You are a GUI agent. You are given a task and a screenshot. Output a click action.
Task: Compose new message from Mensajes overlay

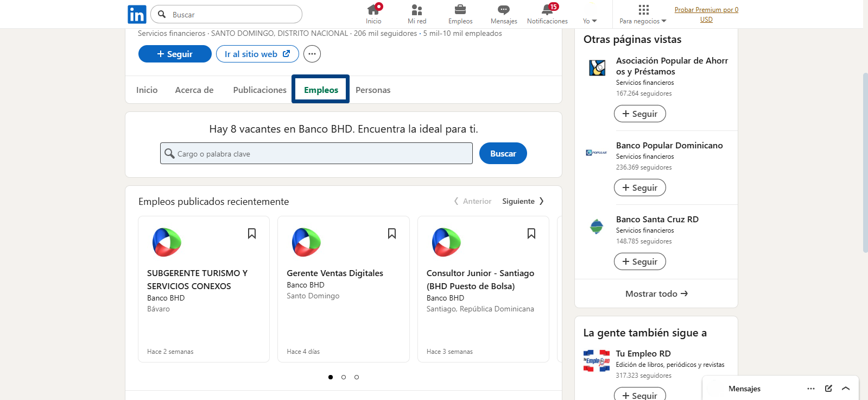tap(828, 389)
